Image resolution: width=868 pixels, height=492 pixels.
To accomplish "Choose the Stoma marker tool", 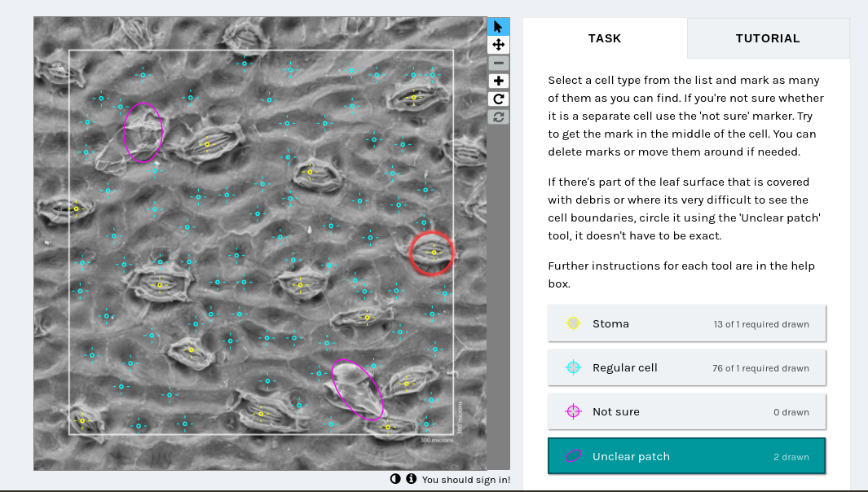I will [x=686, y=323].
